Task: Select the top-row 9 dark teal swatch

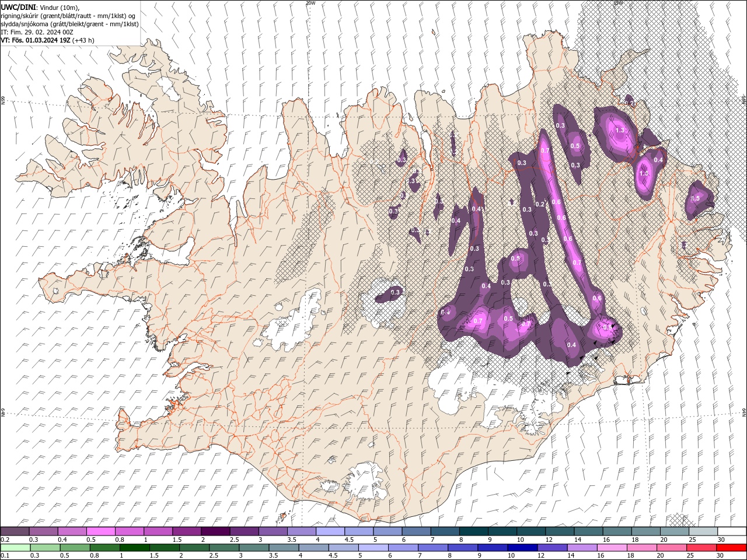Action: coord(502,531)
